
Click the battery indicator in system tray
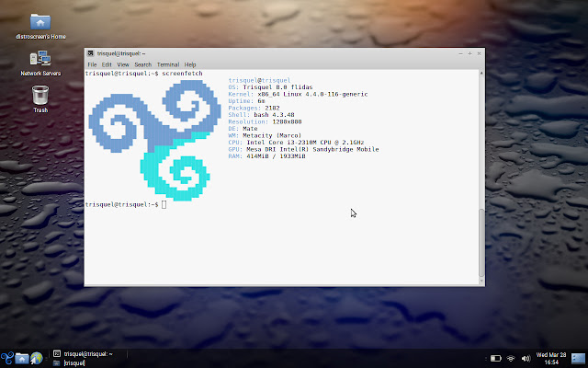click(x=496, y=359)
